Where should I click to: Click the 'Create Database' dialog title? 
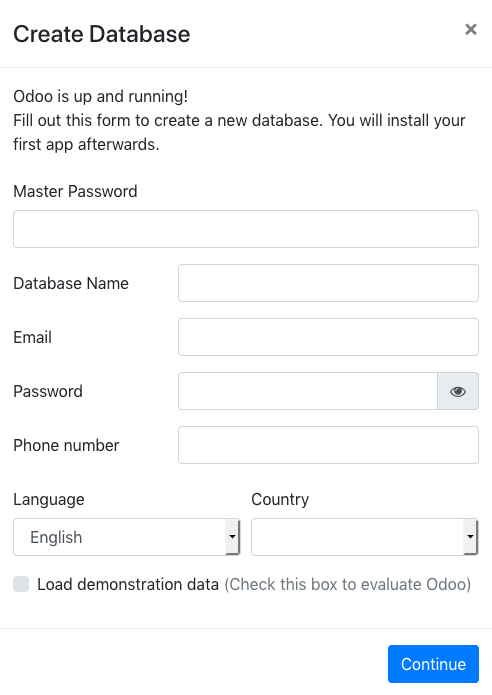click(102, 34)
